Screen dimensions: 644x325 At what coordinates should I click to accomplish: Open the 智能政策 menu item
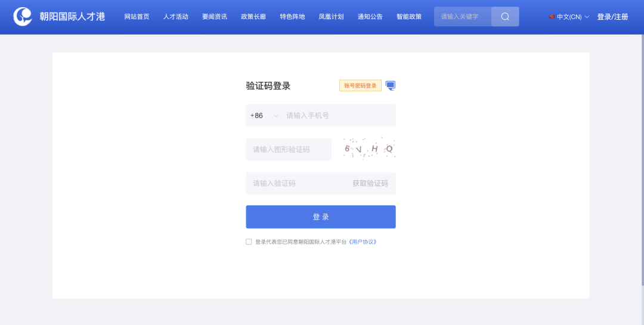pyautogui.click(x=408, y=17)
